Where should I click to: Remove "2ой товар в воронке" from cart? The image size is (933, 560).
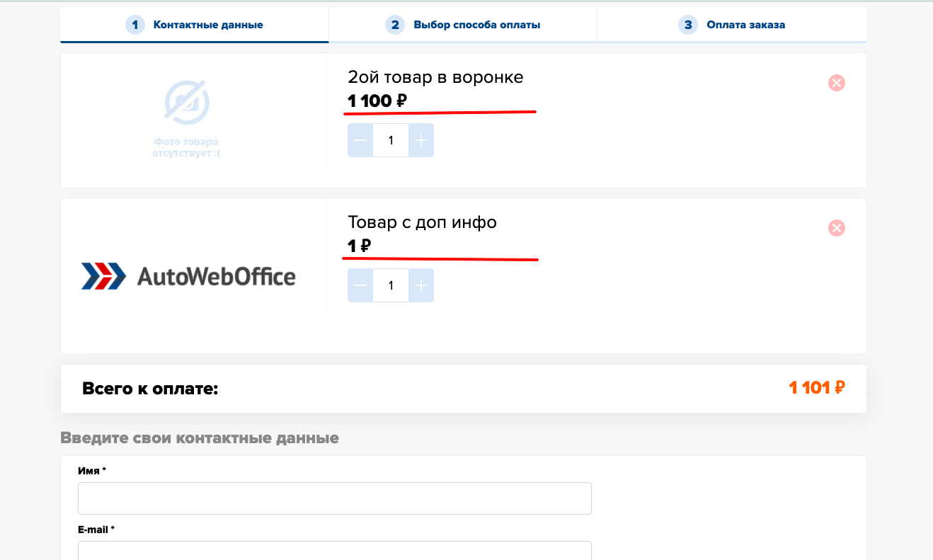click(837, 83)
